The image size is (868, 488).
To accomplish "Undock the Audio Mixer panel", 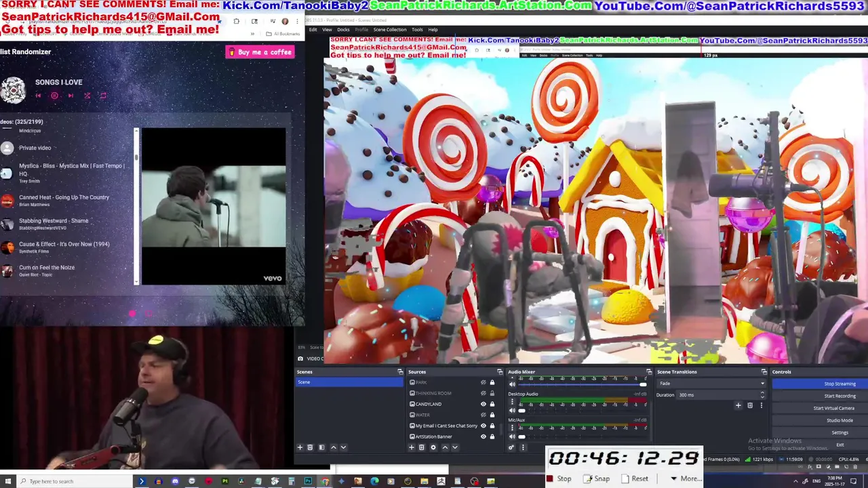I will coord(649,372).
